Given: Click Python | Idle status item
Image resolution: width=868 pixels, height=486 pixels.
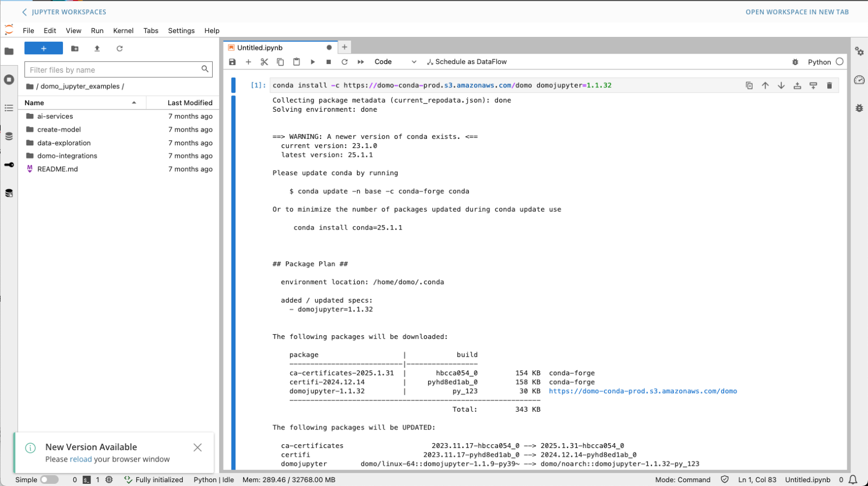Looking at the screenshot, I should click(214, 479).
